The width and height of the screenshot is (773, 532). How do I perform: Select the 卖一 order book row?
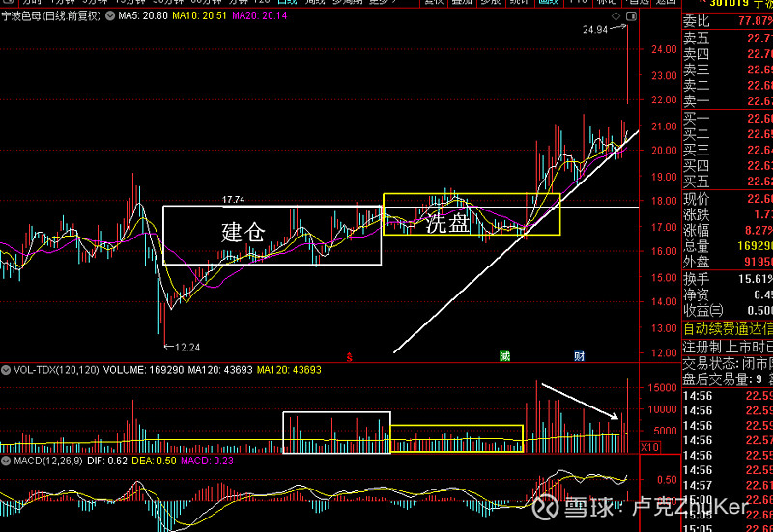[728, 101]
